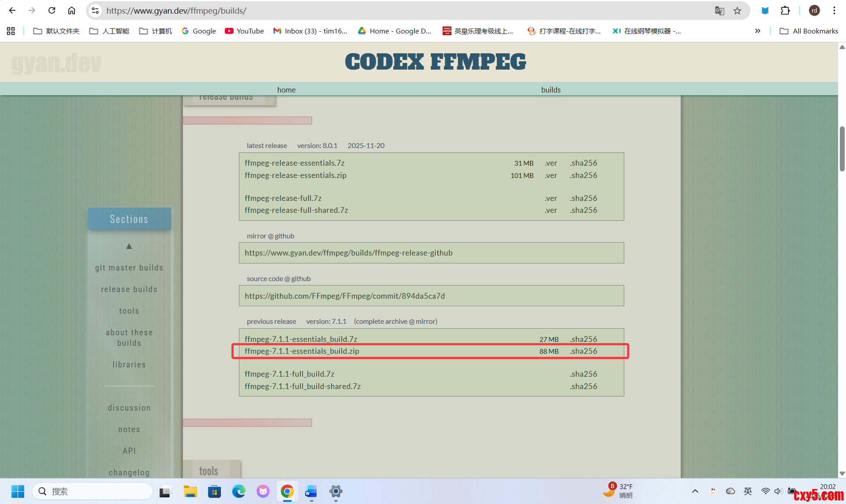Go to libraries section in sidebar
This screenshot has width=846, height=504.
129,365
